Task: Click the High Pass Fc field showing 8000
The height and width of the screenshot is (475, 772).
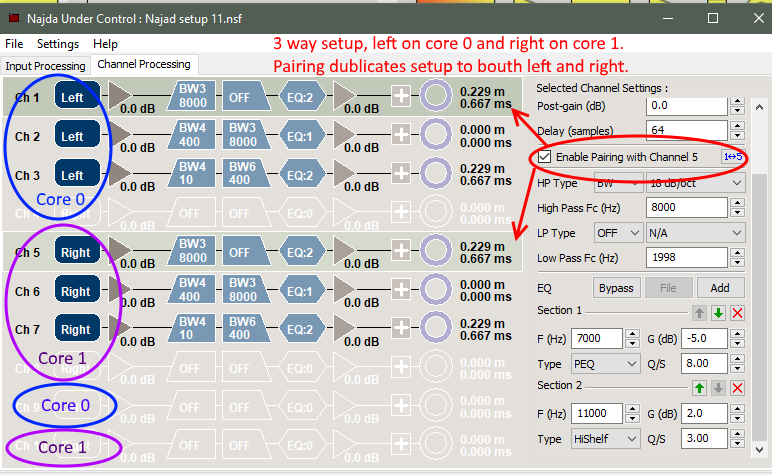Action: [687, 207]
